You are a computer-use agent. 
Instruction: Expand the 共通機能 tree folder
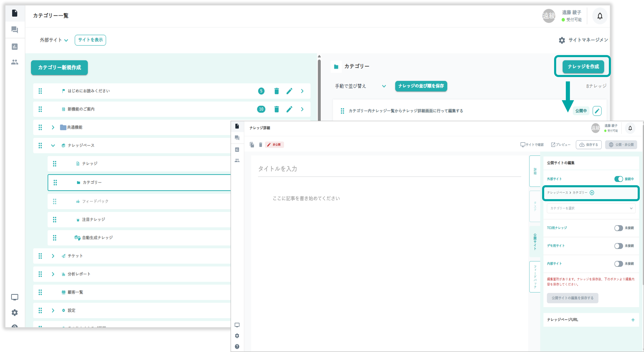click(x=53, y=128)
